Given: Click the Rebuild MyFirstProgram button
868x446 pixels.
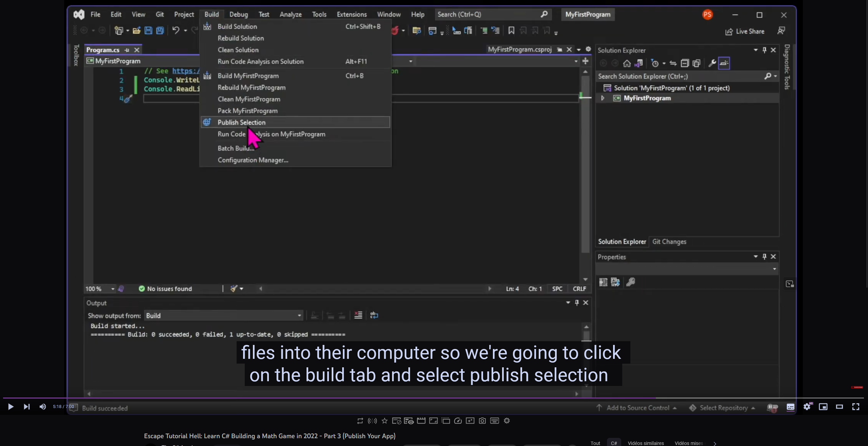Looking at the screenshot, I should 251,87.
